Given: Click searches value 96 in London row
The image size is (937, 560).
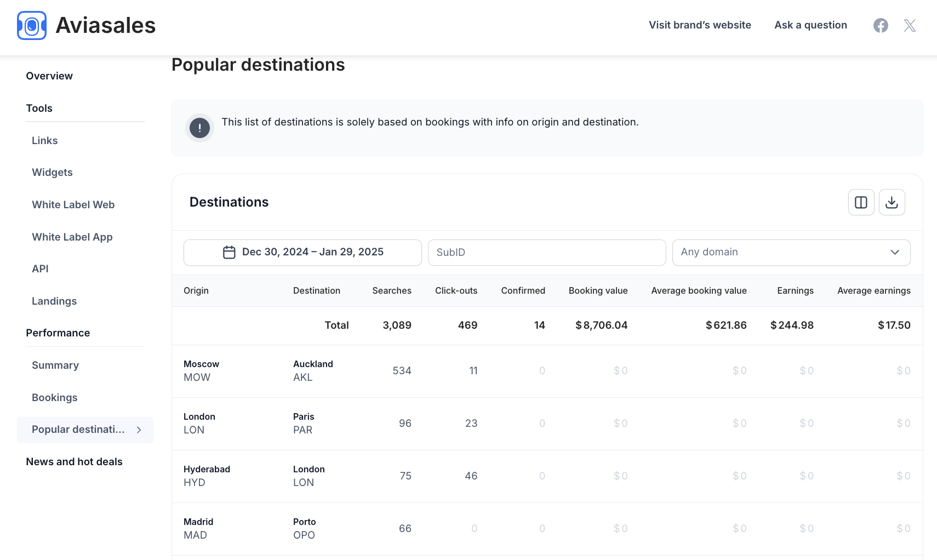Looking at the screenshot, I should 405,424.
